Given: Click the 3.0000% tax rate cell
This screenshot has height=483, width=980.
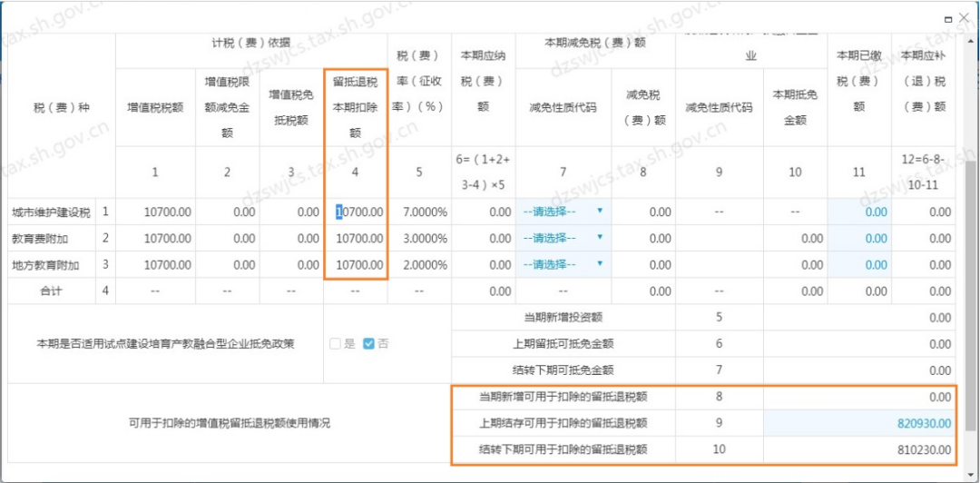Looking at the screenshot, I should (x=419, y=239).
